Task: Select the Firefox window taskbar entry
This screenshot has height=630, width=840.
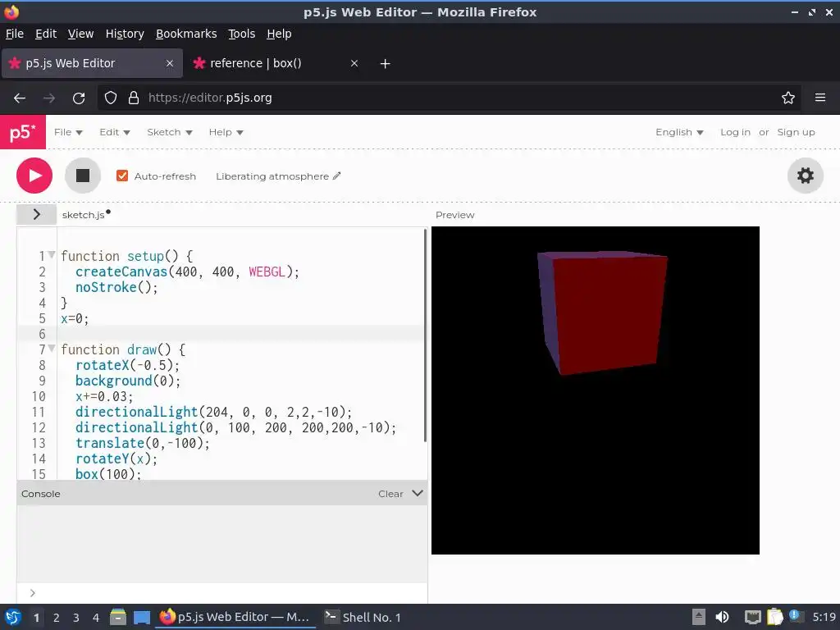Action: pos(235,617)
